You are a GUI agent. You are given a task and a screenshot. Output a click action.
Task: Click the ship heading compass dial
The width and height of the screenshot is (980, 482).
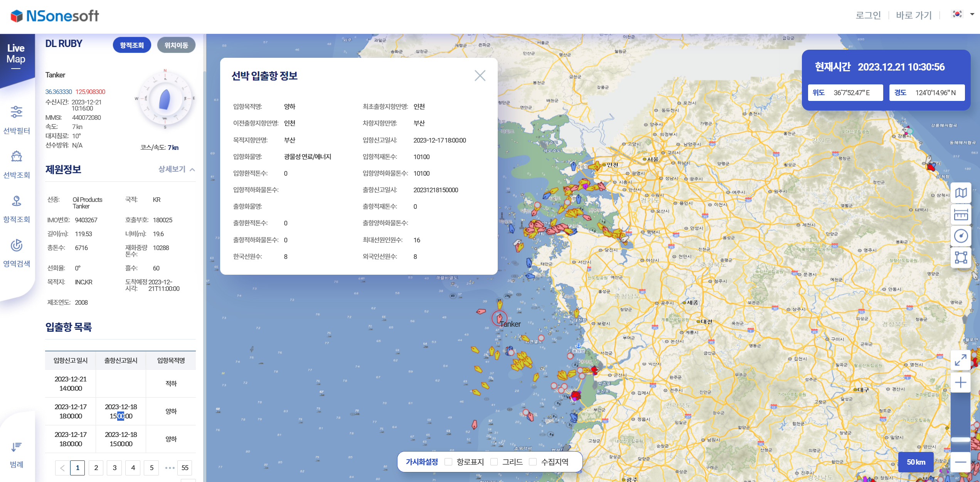[165, 99]
